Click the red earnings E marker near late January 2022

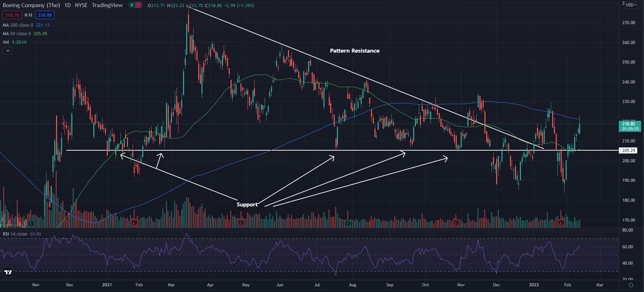pyautogui.click(x=561, y=223)
